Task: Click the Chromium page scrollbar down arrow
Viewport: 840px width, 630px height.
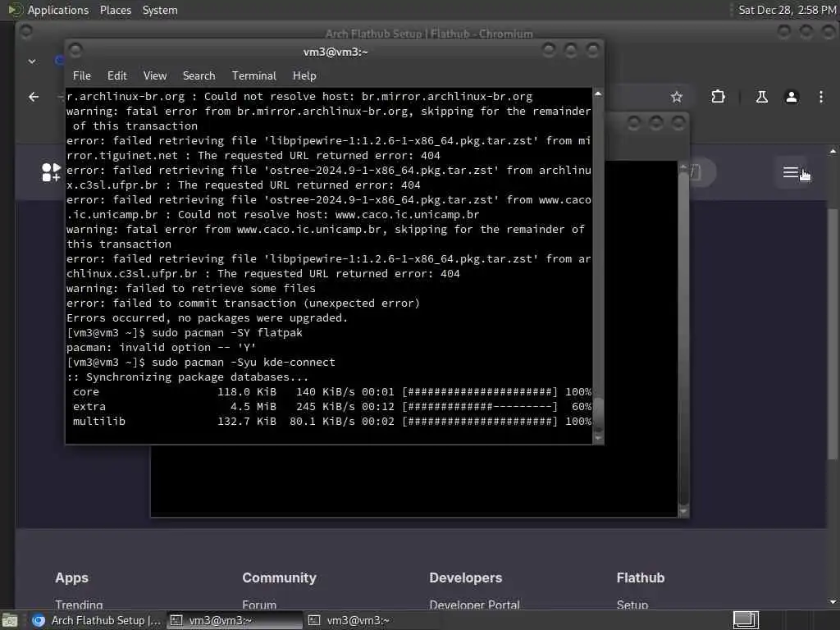Action: tap(833, 601)
